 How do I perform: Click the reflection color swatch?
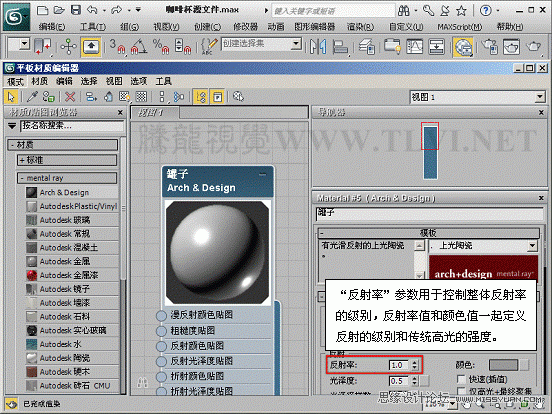(504, 365)
